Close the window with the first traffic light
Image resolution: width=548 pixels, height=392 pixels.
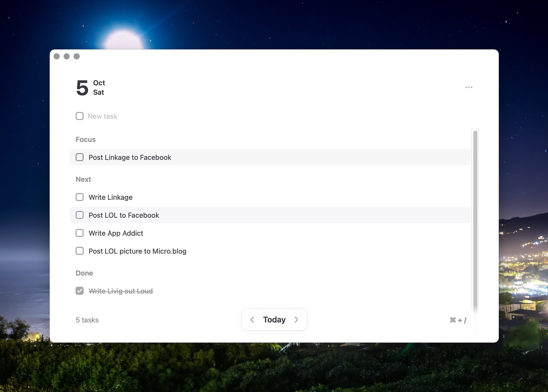coord(57,56)
